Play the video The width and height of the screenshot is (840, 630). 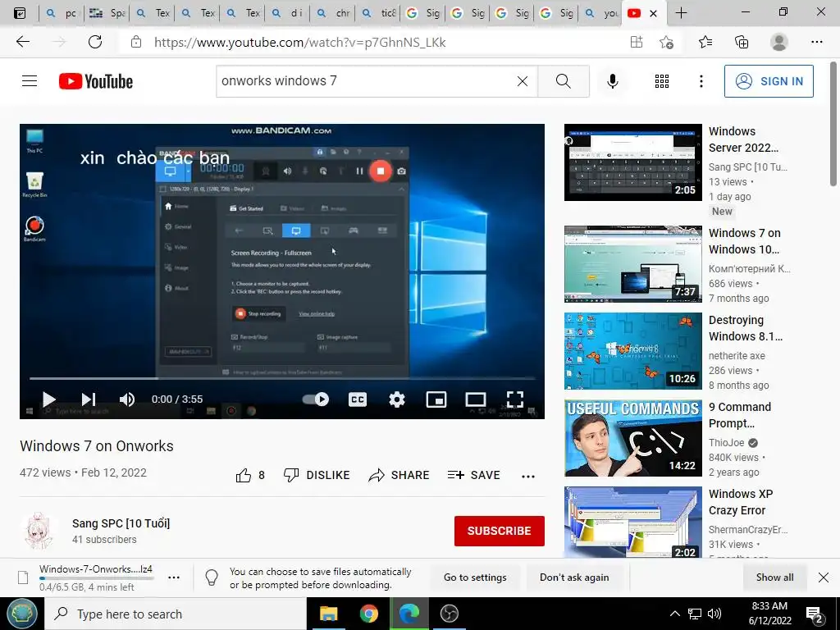tap(48, 399)
